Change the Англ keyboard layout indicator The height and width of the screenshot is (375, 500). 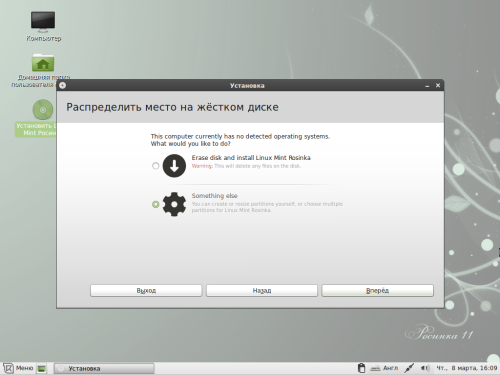tap(384, 368)
